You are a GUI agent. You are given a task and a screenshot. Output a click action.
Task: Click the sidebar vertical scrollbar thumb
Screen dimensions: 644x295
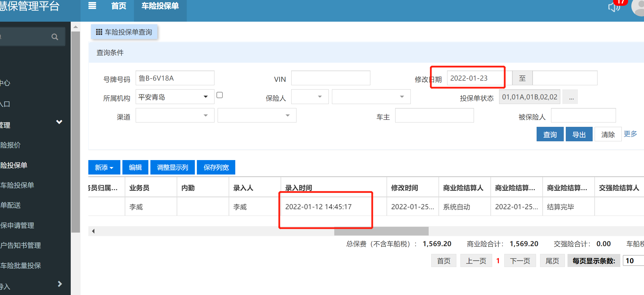(x=76, y=132)
